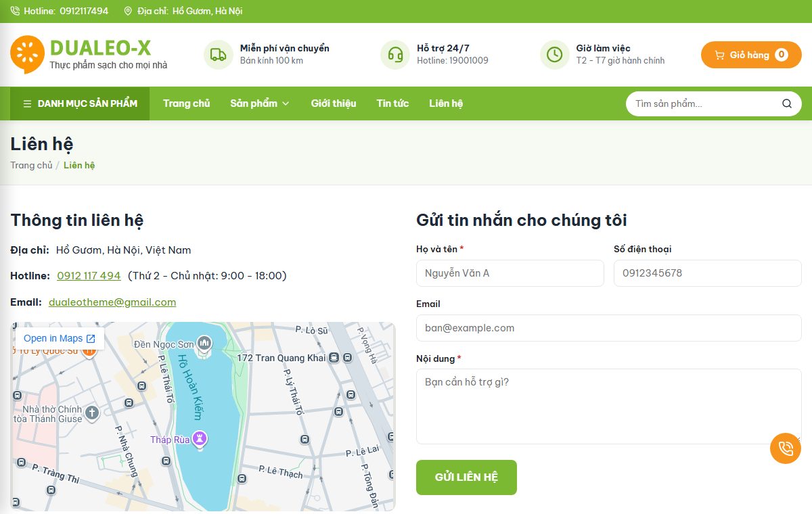Click the clock working-hours icon

(554, 55)
